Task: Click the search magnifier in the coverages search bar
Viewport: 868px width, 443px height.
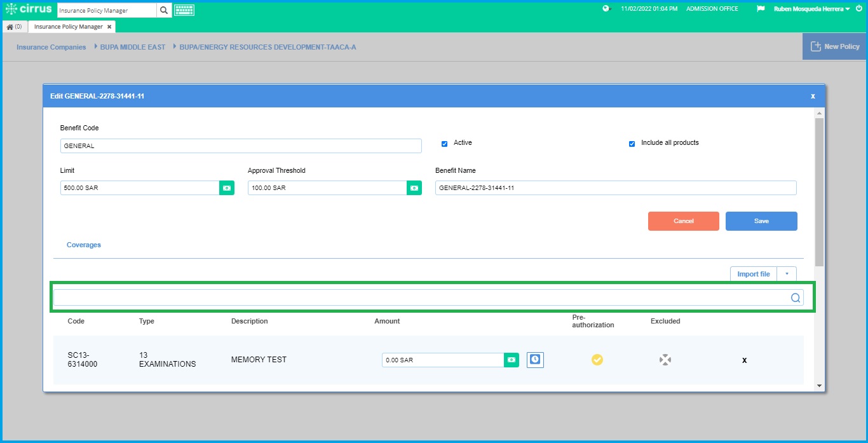Action: click(795, 297)
